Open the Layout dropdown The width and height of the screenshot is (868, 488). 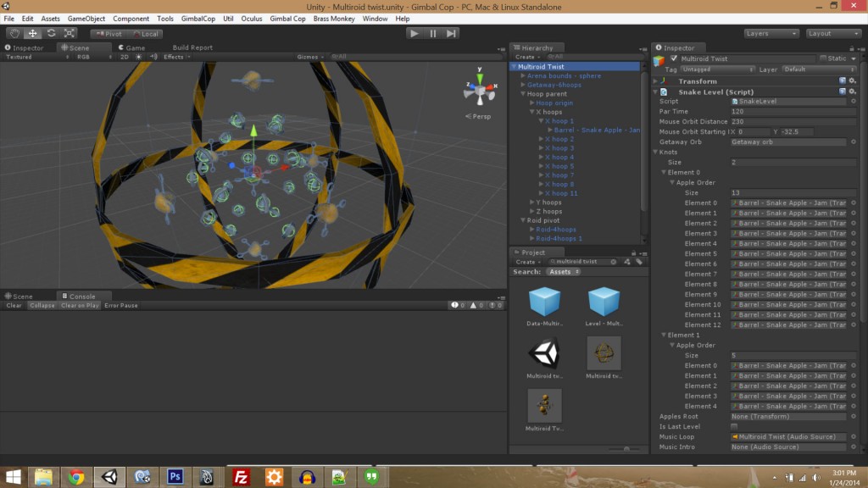(x=832, y=33)
